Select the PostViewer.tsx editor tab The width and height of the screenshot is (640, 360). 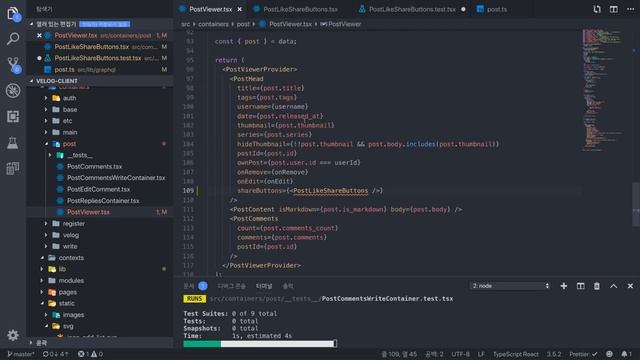point(210,9)
